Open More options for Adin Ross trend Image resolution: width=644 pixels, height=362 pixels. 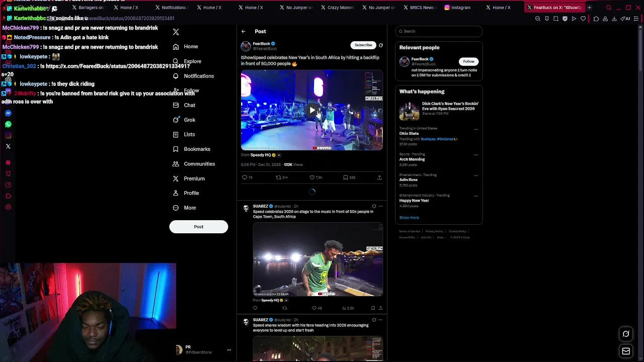476,175
